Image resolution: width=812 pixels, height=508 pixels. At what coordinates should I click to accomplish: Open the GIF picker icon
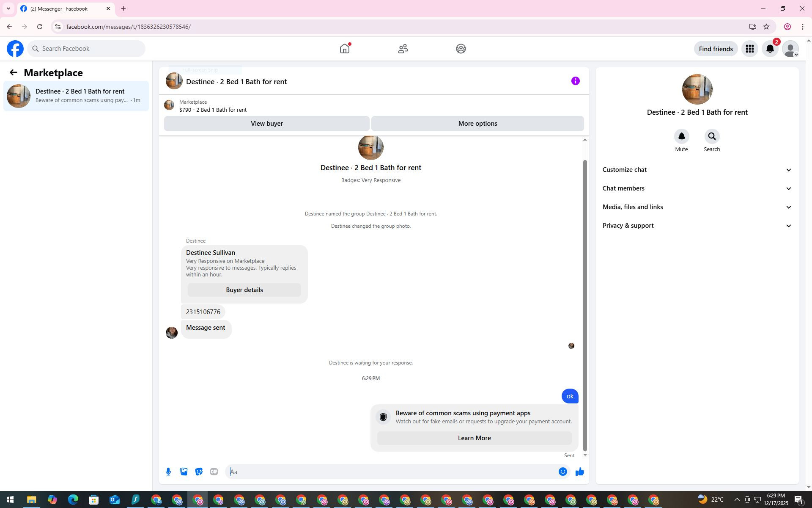point(214,472)
